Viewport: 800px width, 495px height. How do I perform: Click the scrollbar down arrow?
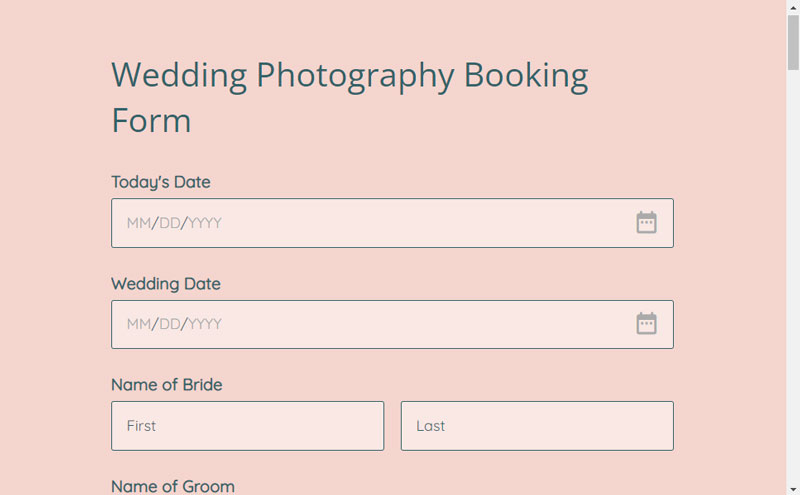click(x=793, y=488)
